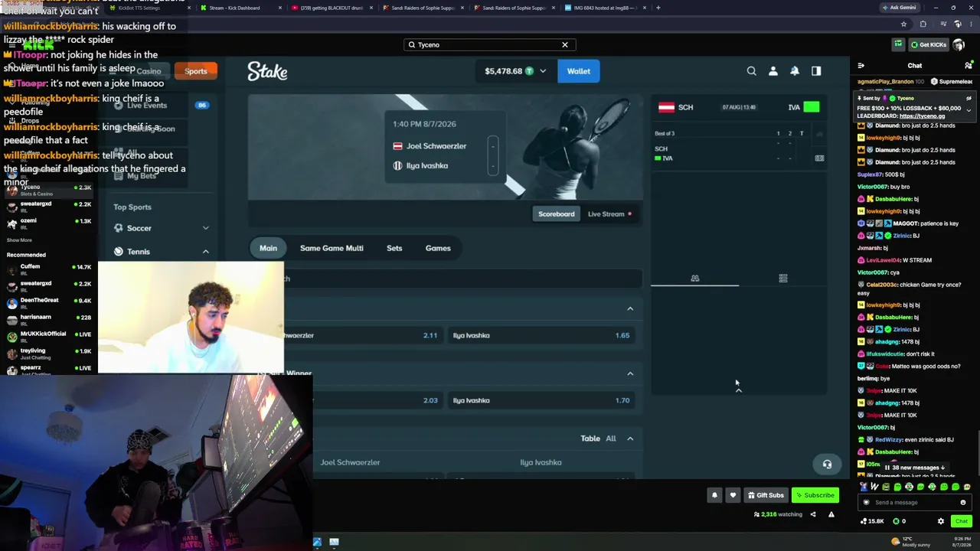This screenshot has height=551, width=980.
Task: Hide the pinned Tyceno message
Action: point(969,99)
